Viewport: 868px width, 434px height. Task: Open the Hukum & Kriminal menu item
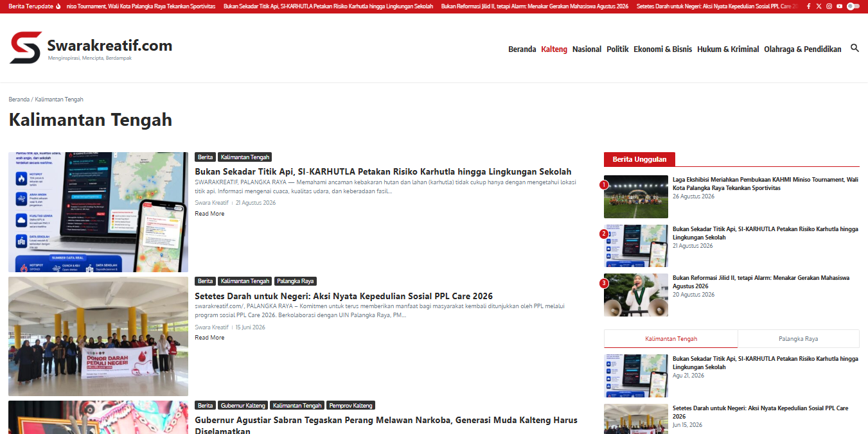pos(728,49)
